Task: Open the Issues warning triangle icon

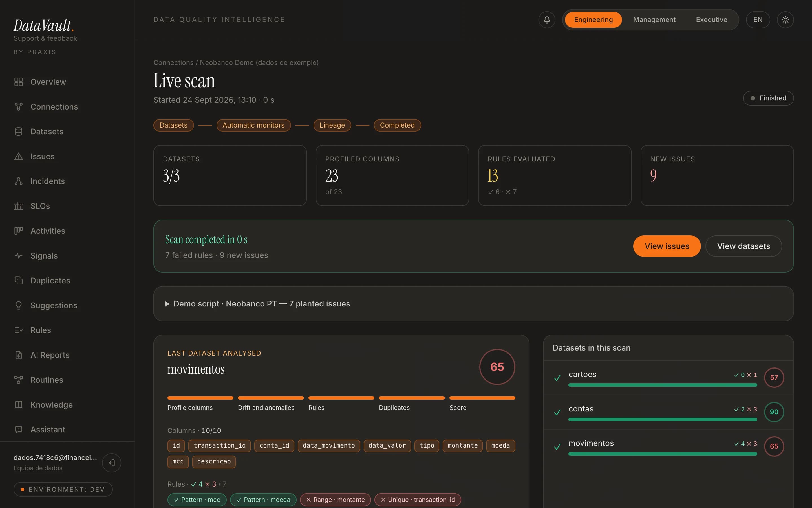Action: pos(18,157)
